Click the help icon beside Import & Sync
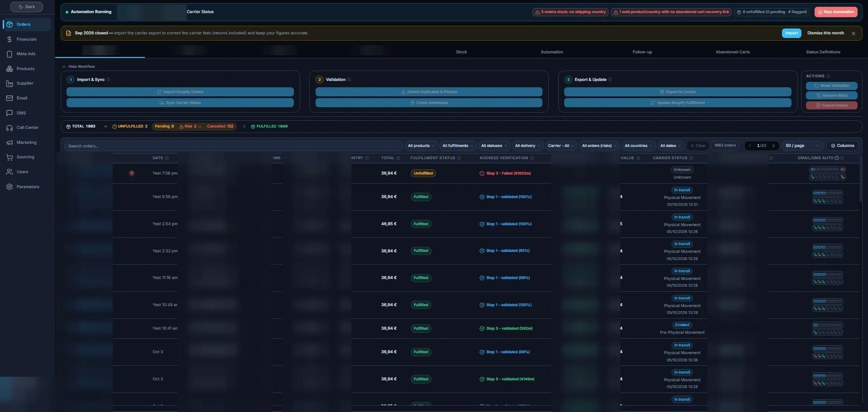 (x=109, y=80)
